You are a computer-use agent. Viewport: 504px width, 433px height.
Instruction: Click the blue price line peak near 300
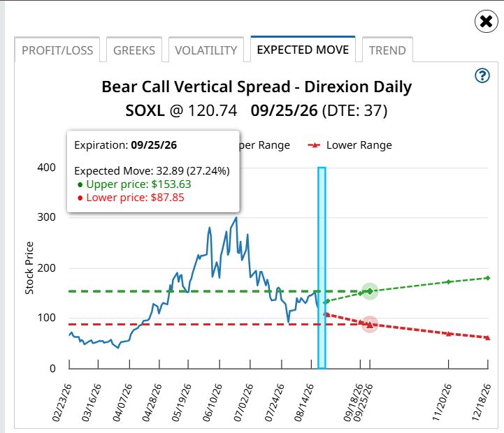[236, 218]
